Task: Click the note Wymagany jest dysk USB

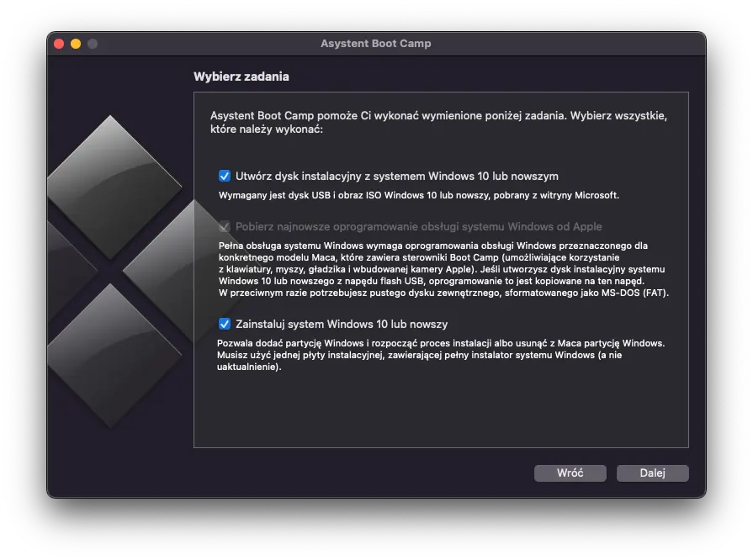Action: click(418, 195)
